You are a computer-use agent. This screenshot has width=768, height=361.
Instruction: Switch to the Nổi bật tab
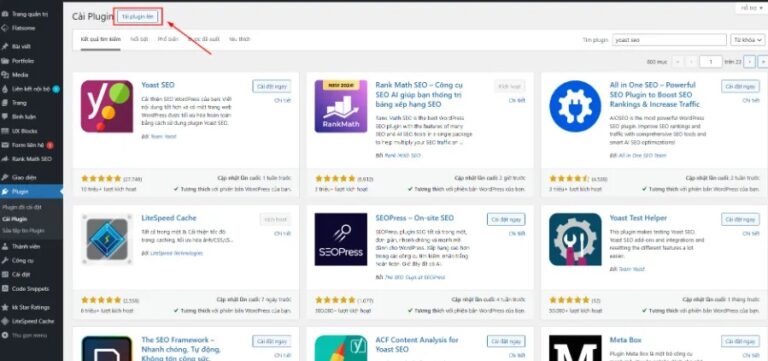(139, 39)
